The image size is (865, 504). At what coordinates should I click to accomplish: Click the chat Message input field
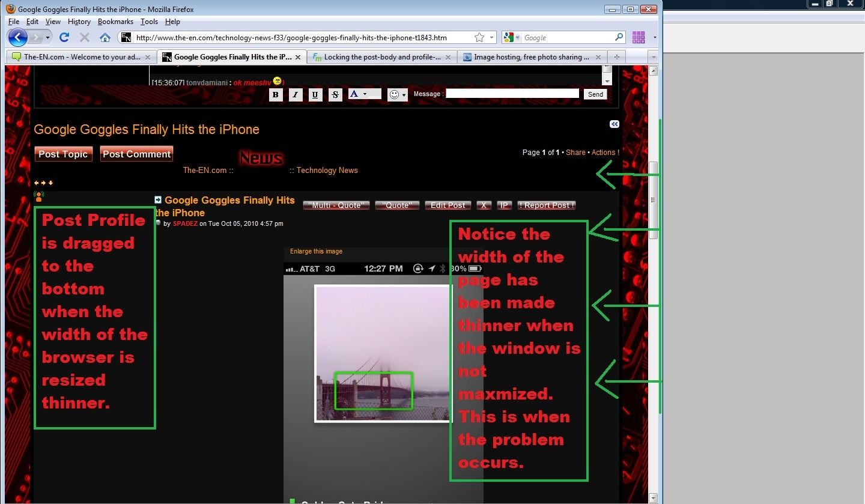pyautogui.click(x=512, y=94)
